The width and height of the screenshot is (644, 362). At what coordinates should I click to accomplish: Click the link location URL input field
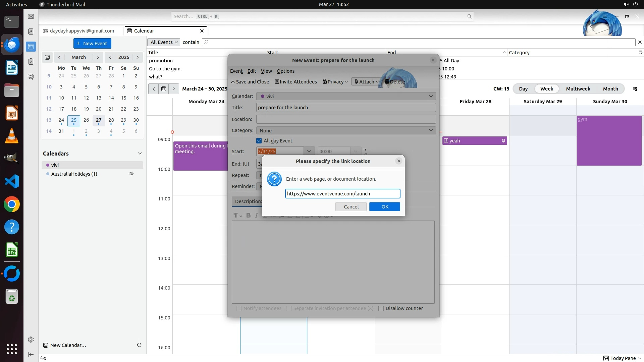(x=342, y=194)
